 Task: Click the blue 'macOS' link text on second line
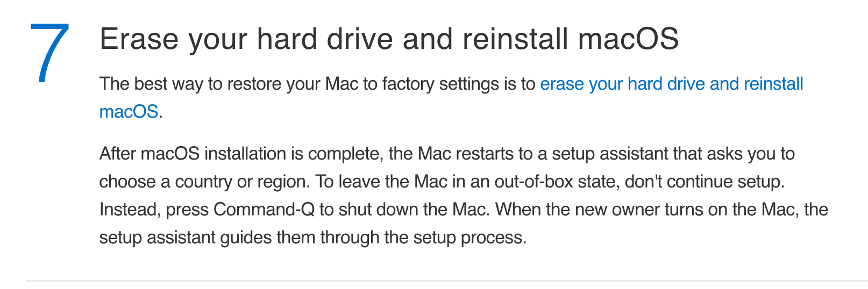129,112
